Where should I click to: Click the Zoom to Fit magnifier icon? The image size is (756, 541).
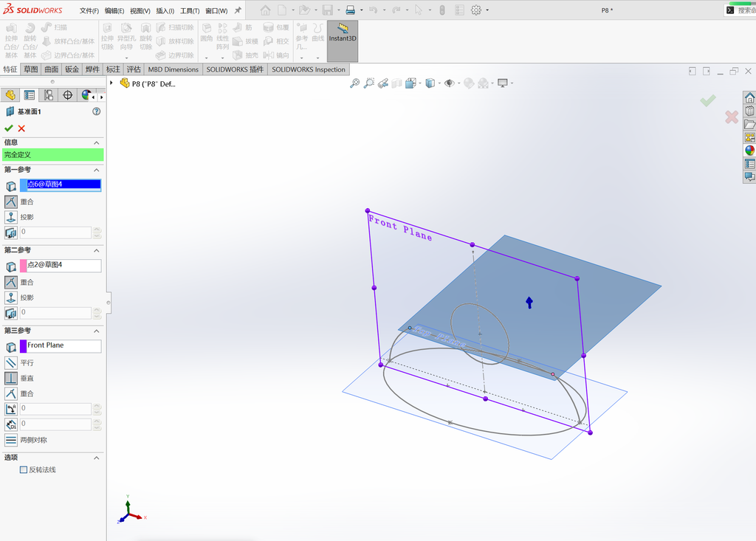(x=354, y=83)
